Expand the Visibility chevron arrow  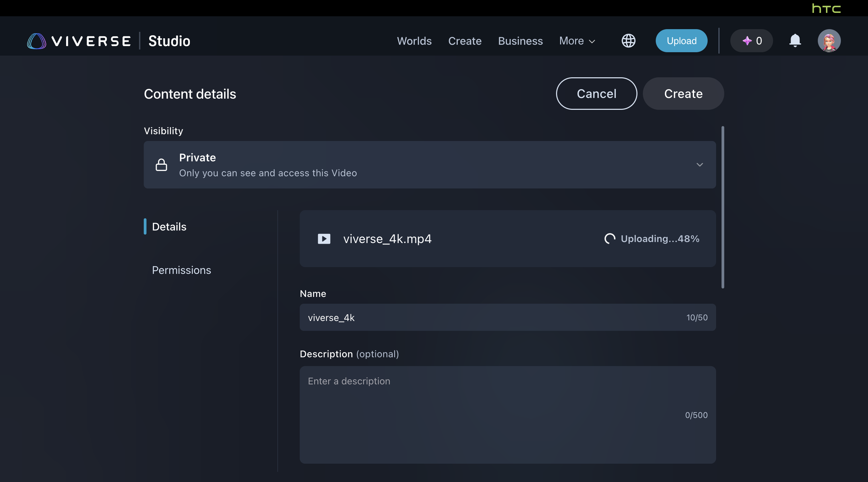699,165
